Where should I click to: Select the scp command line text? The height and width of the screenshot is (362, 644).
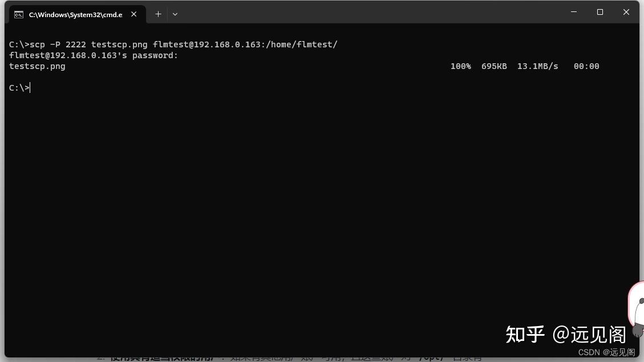coord(171,44)
